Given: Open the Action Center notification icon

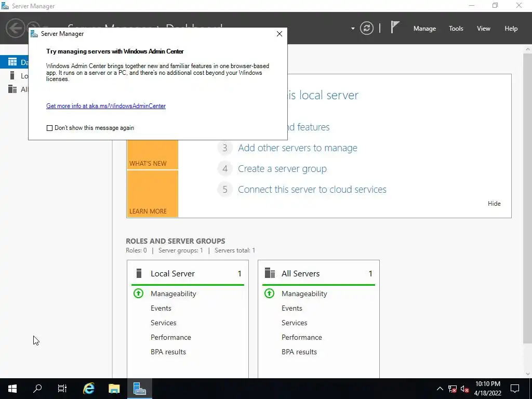Looking at the screenshot, I should coord(515,389).
